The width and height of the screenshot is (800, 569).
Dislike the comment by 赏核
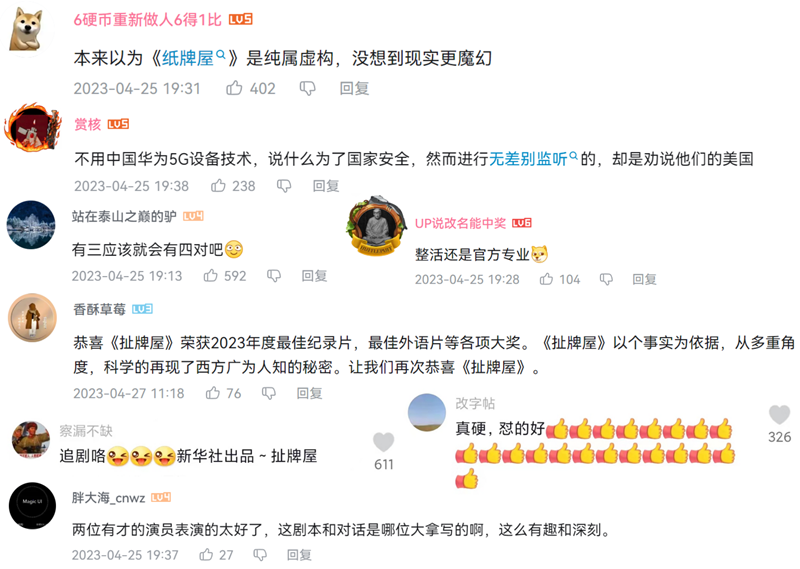[x=284, y=186]
